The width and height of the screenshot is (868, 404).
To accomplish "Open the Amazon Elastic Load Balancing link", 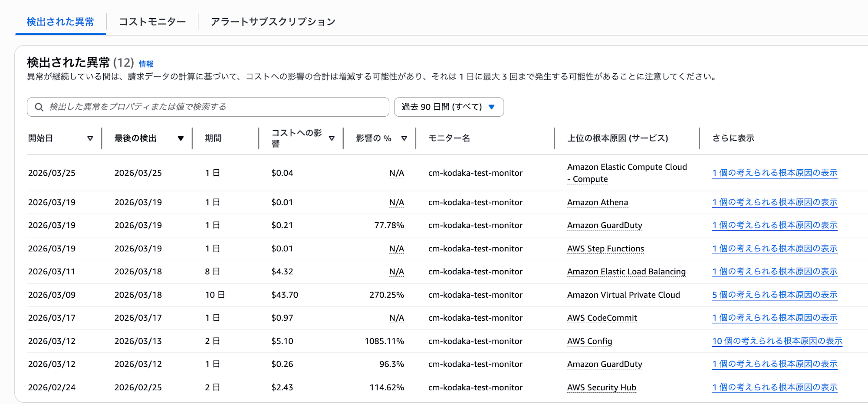I will 625,271.
